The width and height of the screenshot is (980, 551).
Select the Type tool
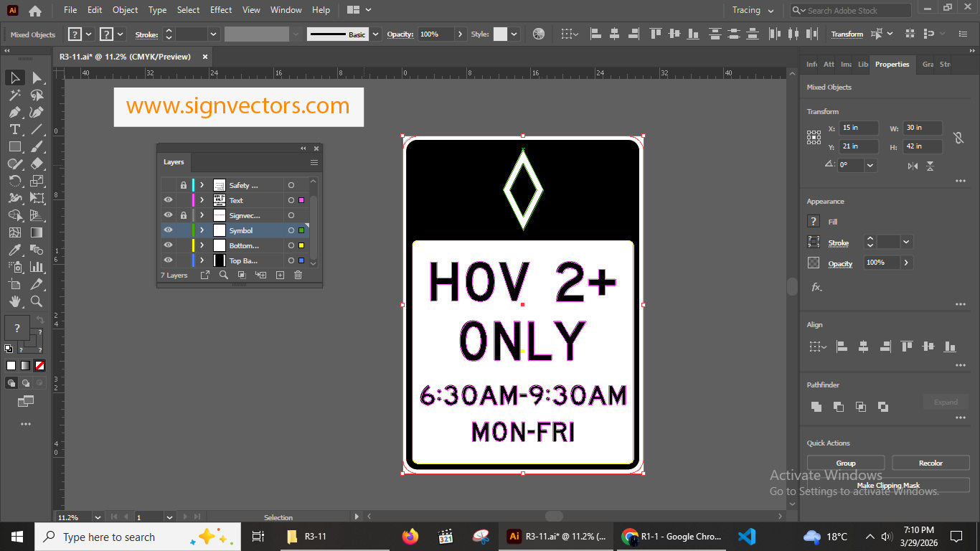pos(14,129)
